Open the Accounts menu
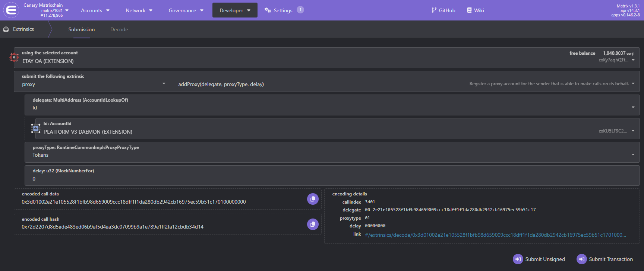The image size is (644, 271). click(x=95, y=10)
